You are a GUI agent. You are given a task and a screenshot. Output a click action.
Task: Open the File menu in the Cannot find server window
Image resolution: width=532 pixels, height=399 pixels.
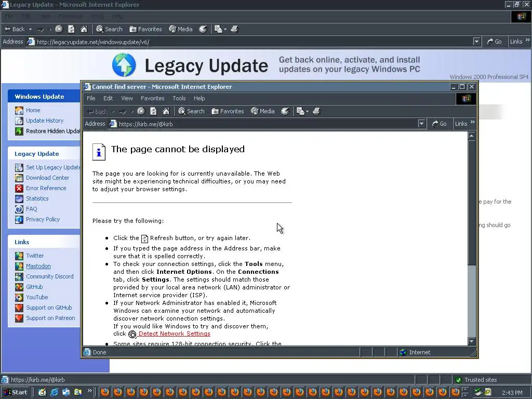(x=91, y=98)
